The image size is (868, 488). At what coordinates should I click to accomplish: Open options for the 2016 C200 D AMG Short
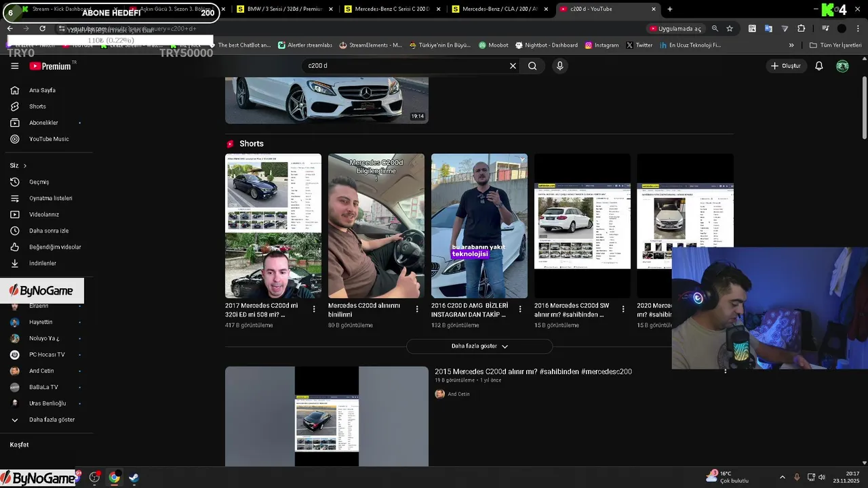520,309
